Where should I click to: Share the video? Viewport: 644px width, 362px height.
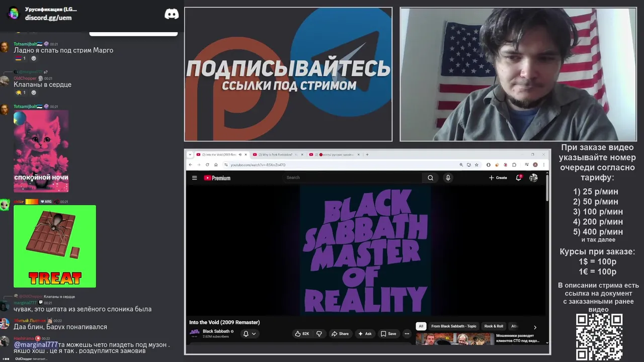pos(340,334)
